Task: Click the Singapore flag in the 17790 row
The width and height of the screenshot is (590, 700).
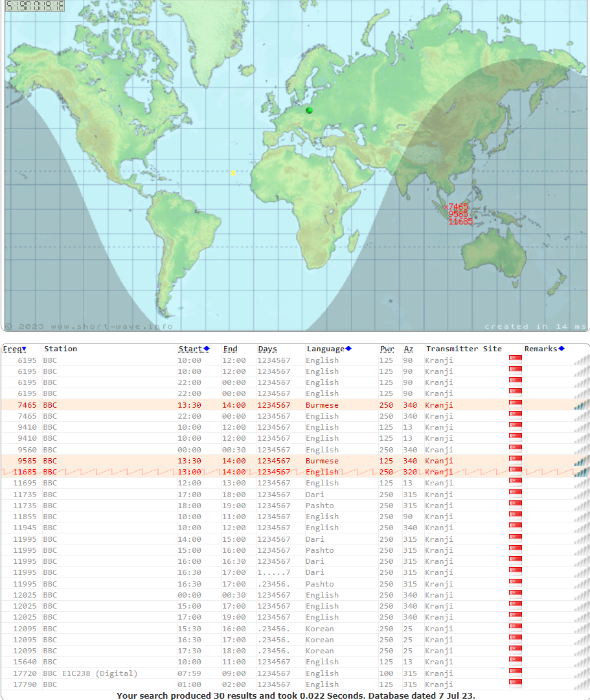Action: [516, 684]
